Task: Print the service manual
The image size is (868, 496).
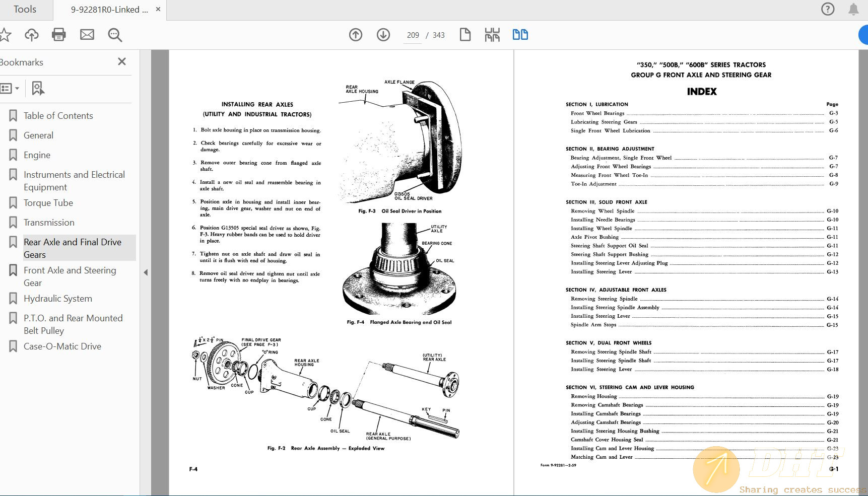Action: point(58,35)
